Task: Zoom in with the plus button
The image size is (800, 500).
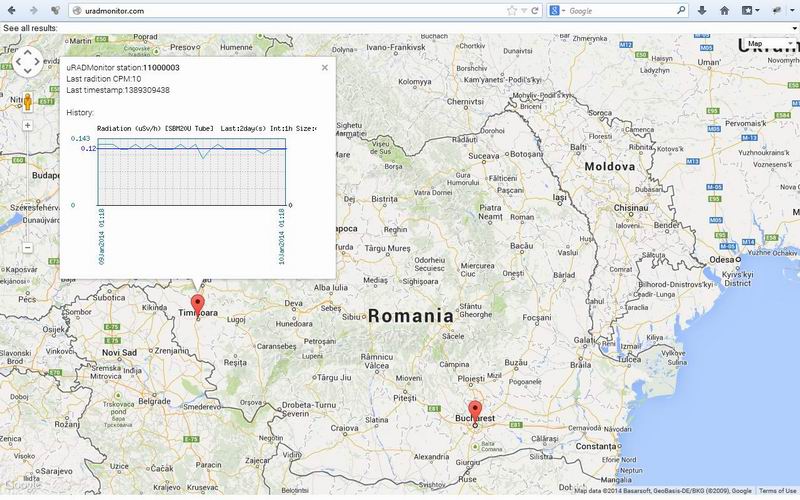Action: (28, 126)
